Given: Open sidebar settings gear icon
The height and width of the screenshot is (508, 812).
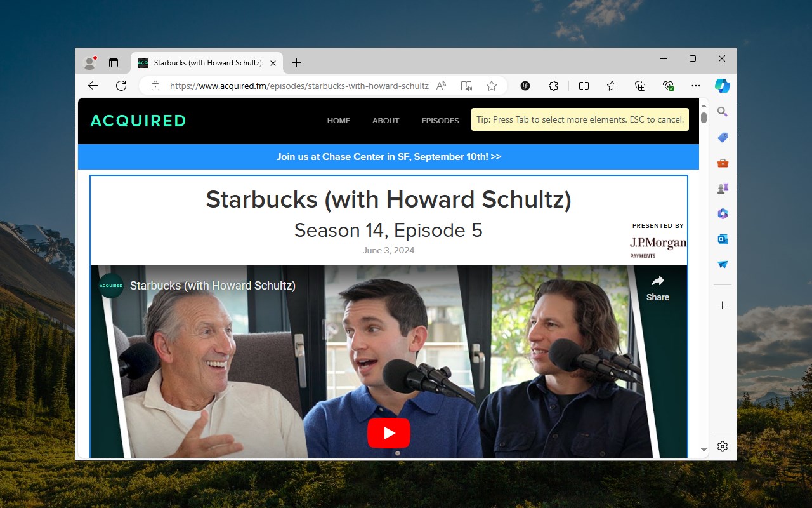Looking at the screenshot, I should point(723,446).
